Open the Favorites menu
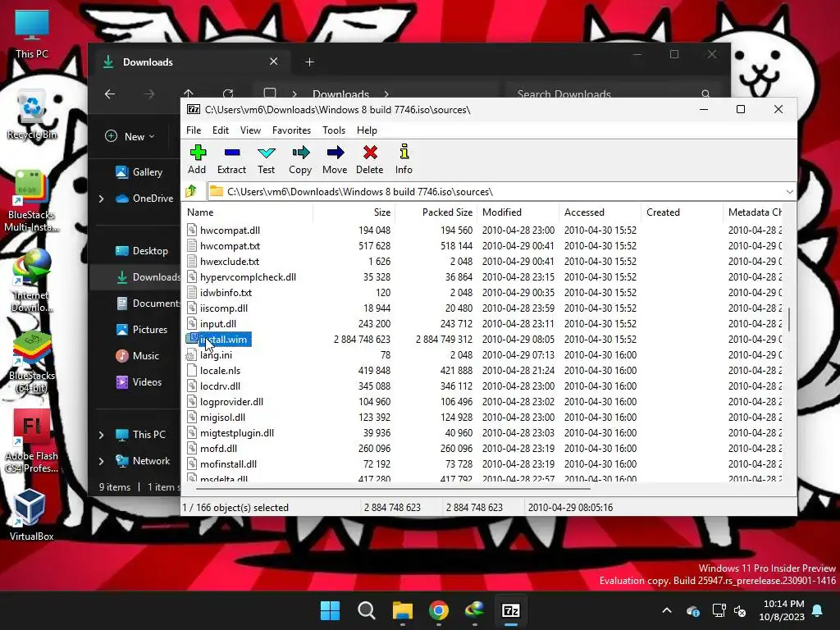The height and width of the screenshot is (630, 840). pyautogui.click(x=291, y=130)
